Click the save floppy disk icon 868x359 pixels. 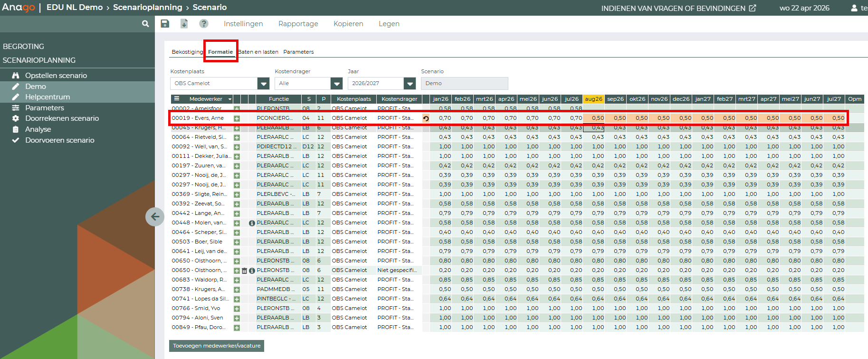click(165, 24)
